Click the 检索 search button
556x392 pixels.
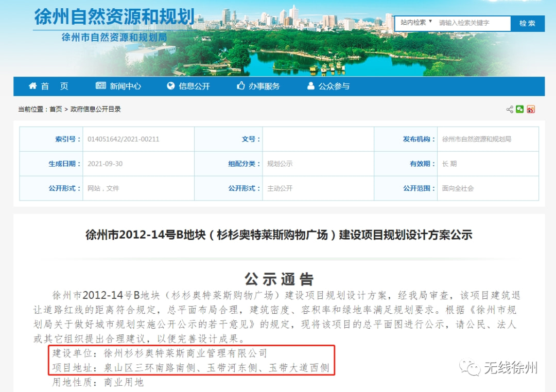(527, 23)
